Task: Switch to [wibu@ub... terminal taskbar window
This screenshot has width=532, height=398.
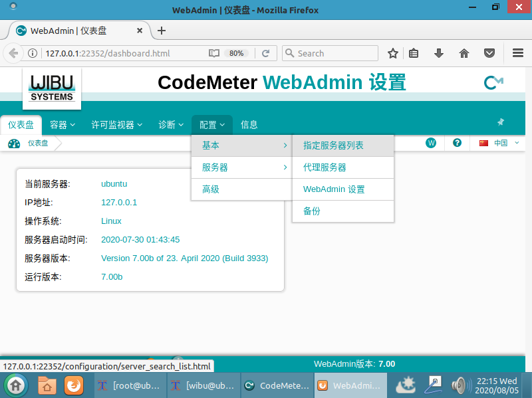Action: pos(203,385)
